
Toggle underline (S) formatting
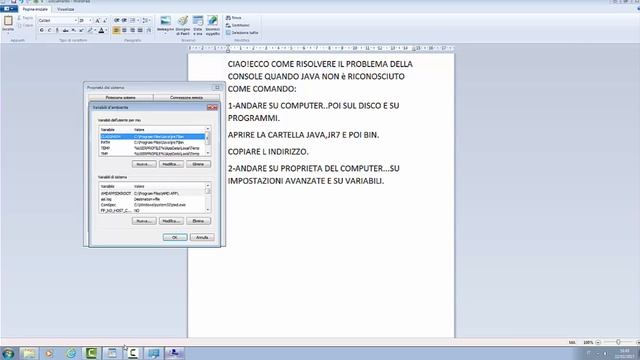[x=57, y=30]
